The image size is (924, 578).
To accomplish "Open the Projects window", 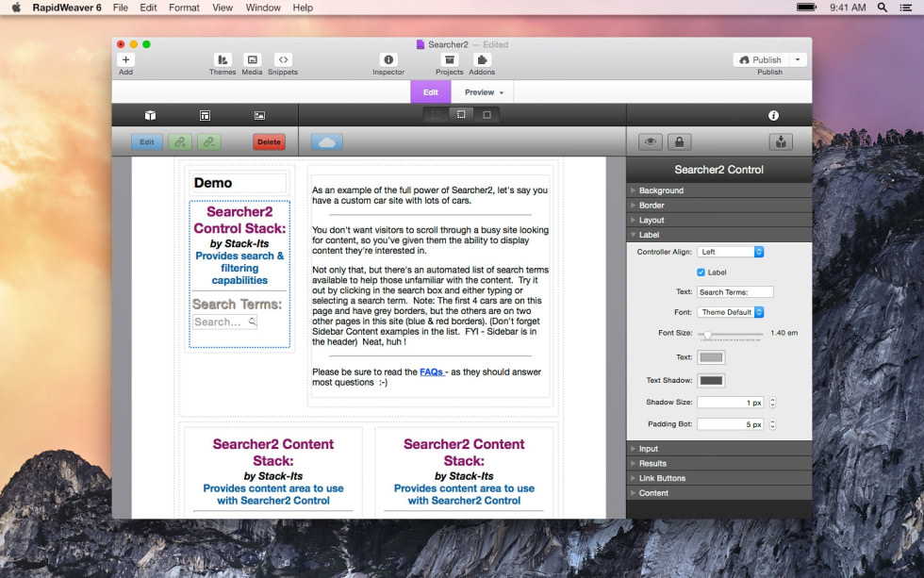I will [450, 59].
